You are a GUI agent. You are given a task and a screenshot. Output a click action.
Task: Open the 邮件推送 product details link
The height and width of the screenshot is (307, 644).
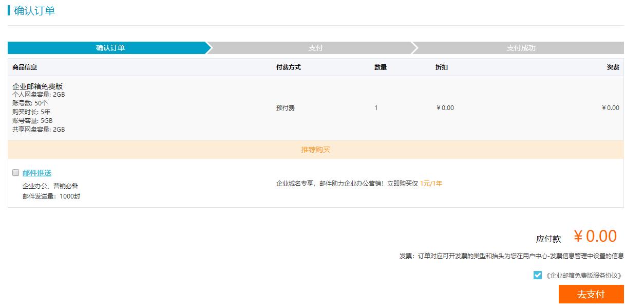[37, 173]
